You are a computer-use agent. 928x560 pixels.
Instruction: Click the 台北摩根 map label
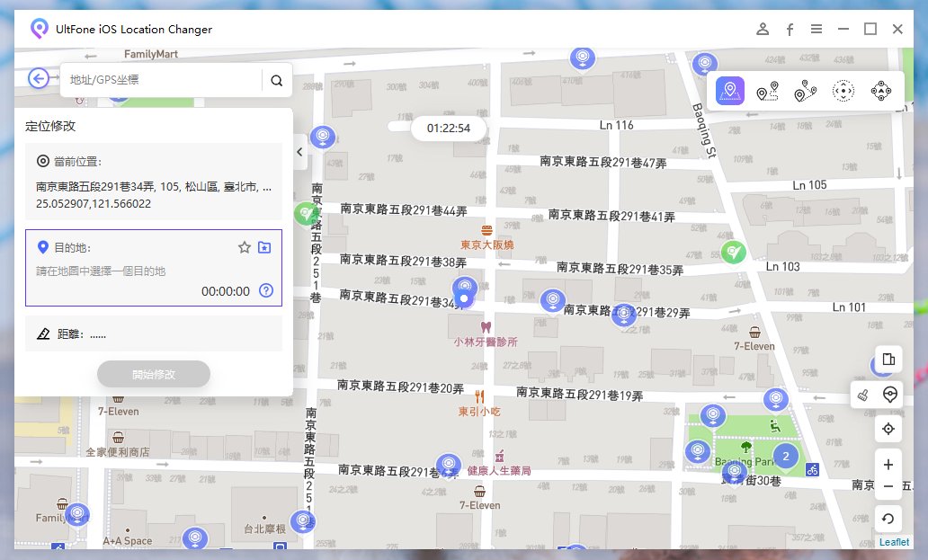pos(264,529)
